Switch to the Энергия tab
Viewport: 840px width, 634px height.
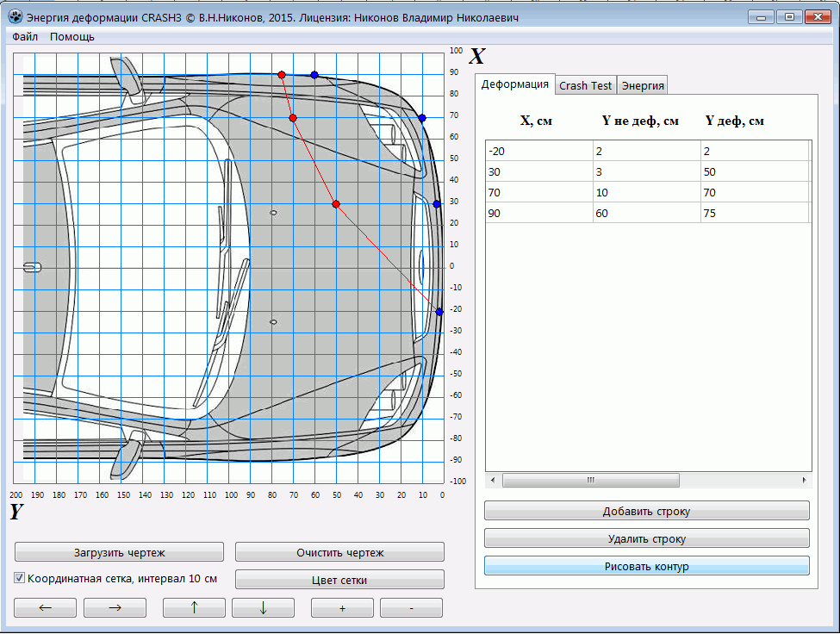[643, 85]
